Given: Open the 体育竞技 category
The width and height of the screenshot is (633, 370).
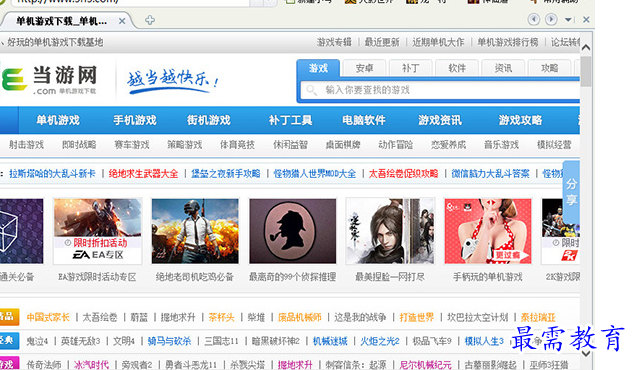Looking at the screenshot, I should [237, 144].
